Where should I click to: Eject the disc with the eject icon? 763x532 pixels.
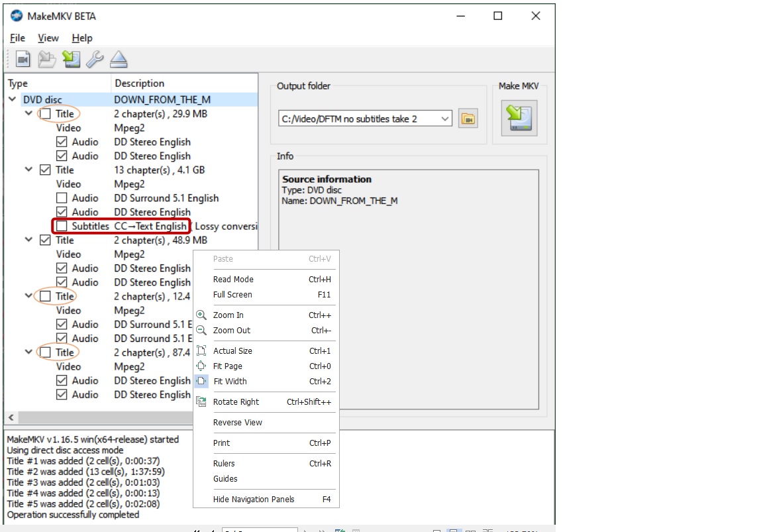click(119, 60)
